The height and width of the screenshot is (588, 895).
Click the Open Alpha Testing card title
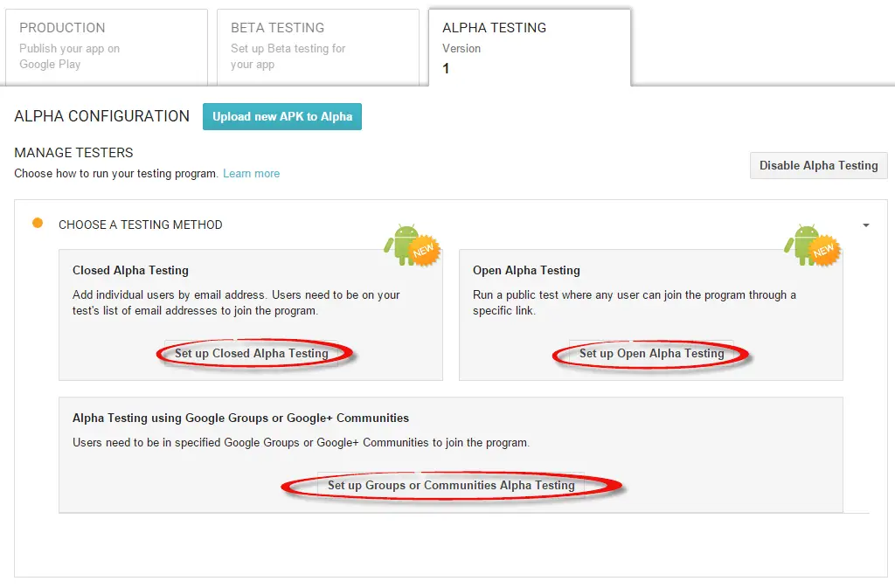[x=526, y=271]
